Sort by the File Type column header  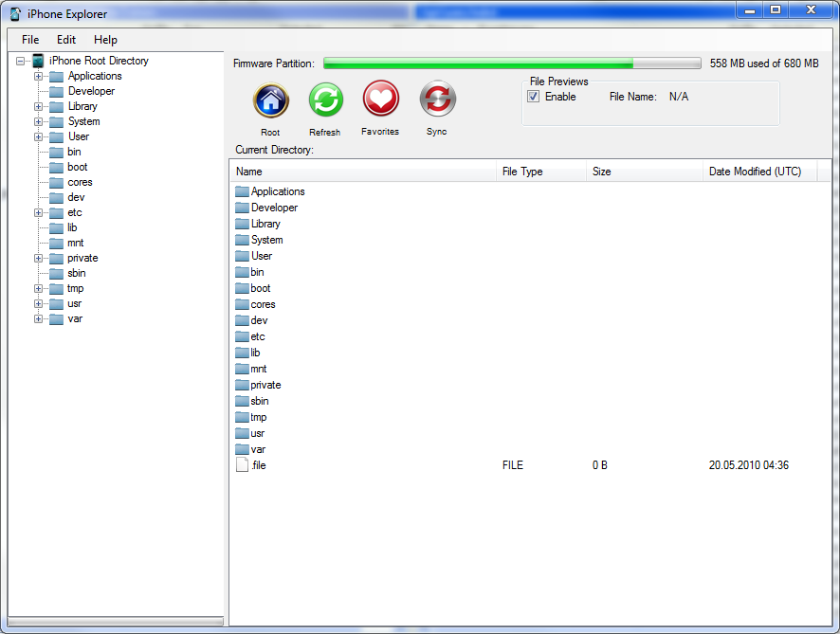[x=541, y=172]
